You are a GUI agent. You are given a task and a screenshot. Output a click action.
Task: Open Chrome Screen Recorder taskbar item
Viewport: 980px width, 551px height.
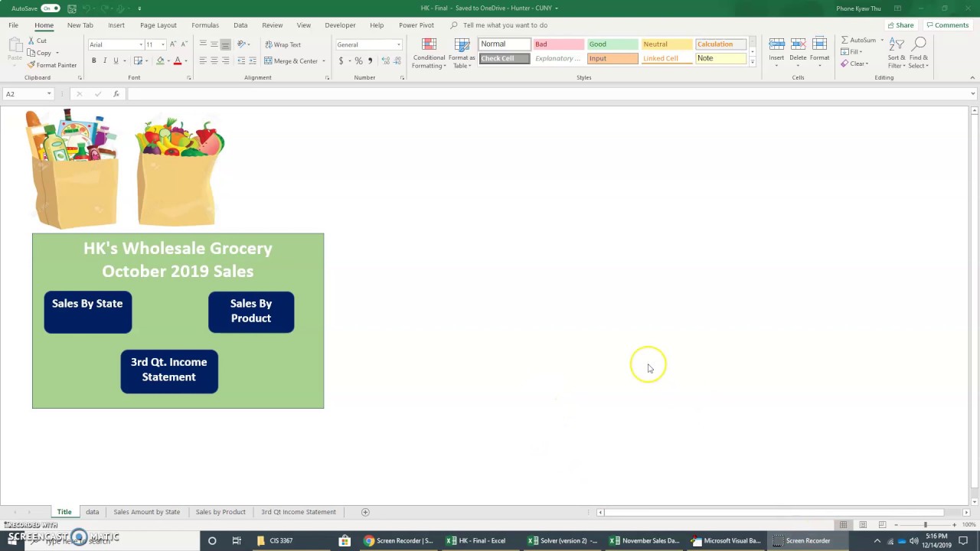click(399, 540)
